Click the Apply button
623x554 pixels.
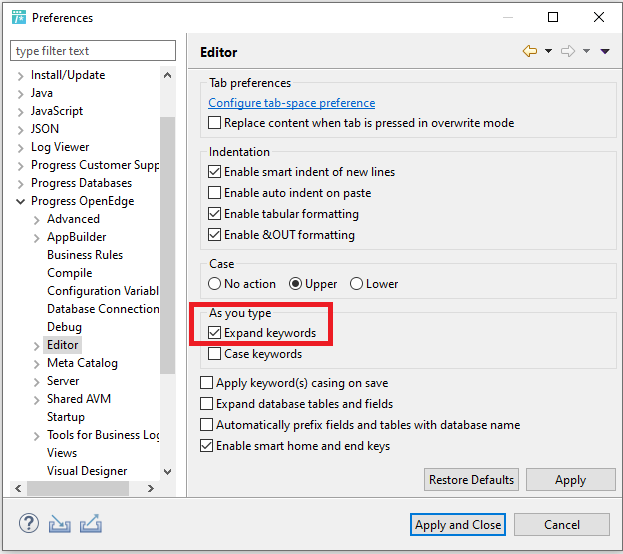coord(571,480)
